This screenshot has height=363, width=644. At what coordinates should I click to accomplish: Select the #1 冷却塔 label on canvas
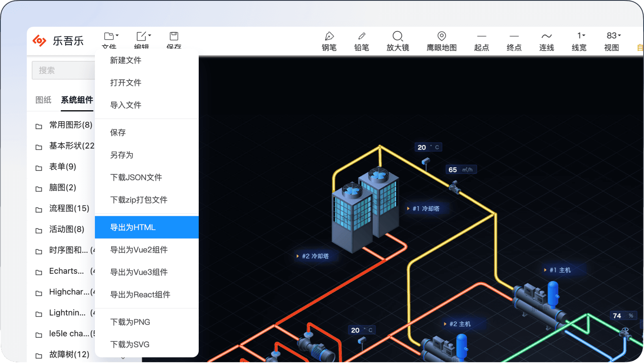[x=425, y=209]
